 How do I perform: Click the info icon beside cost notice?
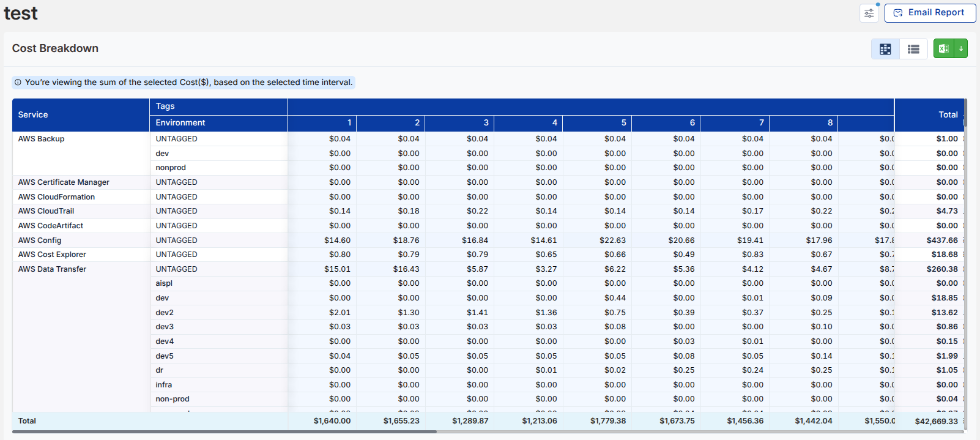[18, 82]
